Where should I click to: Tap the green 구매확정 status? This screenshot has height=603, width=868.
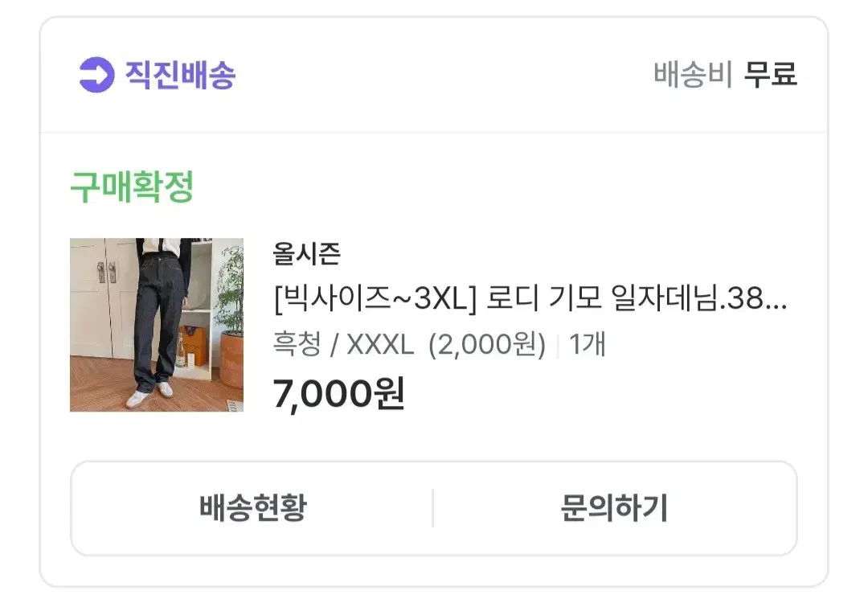132,187
